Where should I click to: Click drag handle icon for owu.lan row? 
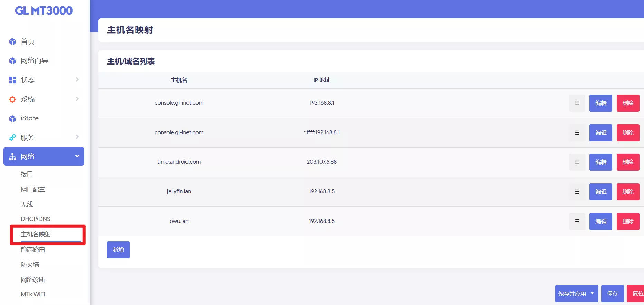coord(577,222)
